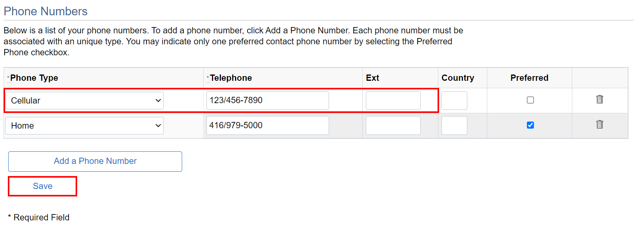Click the Preferred column header
The height and width of the screenshot is (229, 644).
(529, 78)
